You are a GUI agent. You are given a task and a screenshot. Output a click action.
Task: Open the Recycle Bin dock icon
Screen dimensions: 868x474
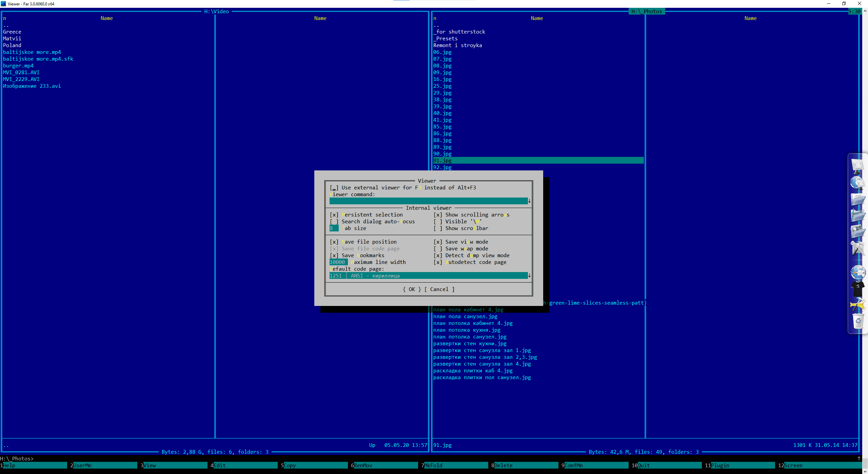[x=857, y=321]
